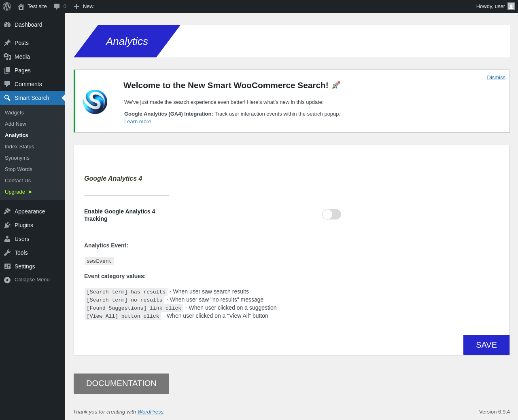Click the swsEvent code text
The height and width of the screenshot is (420, 518).
99,261
